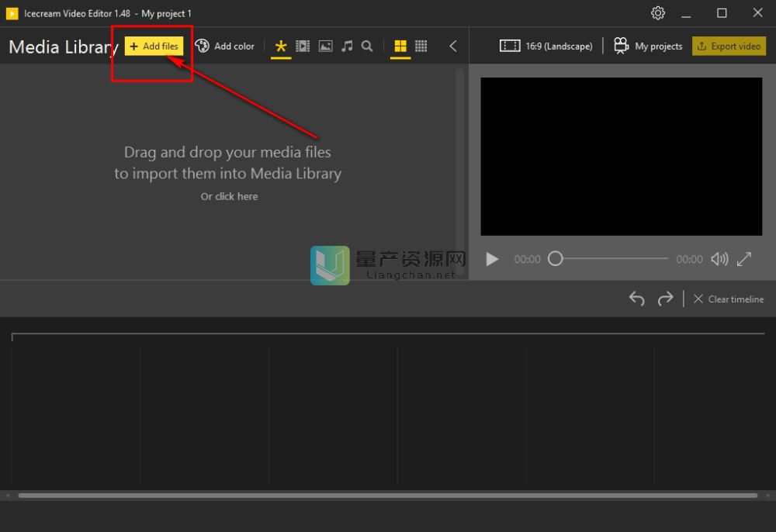Expand the preview to fullscreen
Image resolution: width=776 pixels, height=532 pixels.
pyautogui.click(x=744, y=259)
